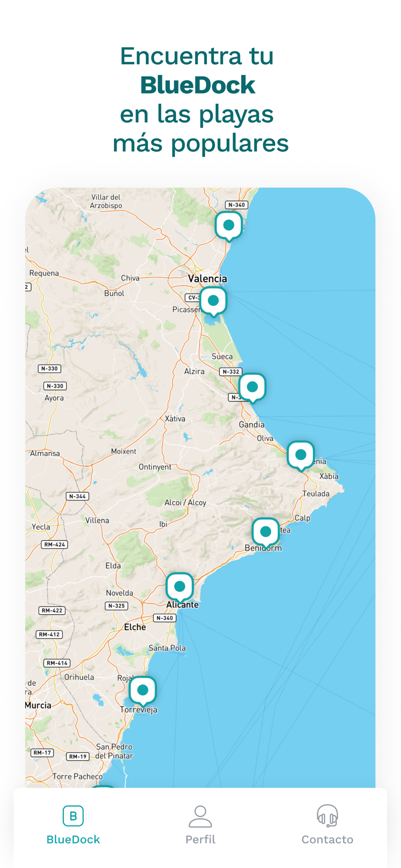The height and width of the screenshot is (868, 401).
Task: Click the Ibi label
Action: [163, 524]
